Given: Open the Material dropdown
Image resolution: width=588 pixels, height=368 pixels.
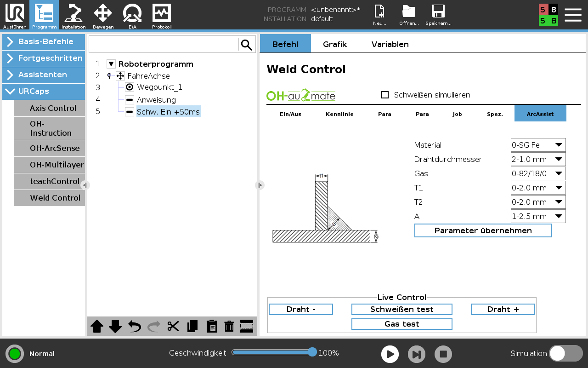Looking at the screenshot, I should point(538,144).
